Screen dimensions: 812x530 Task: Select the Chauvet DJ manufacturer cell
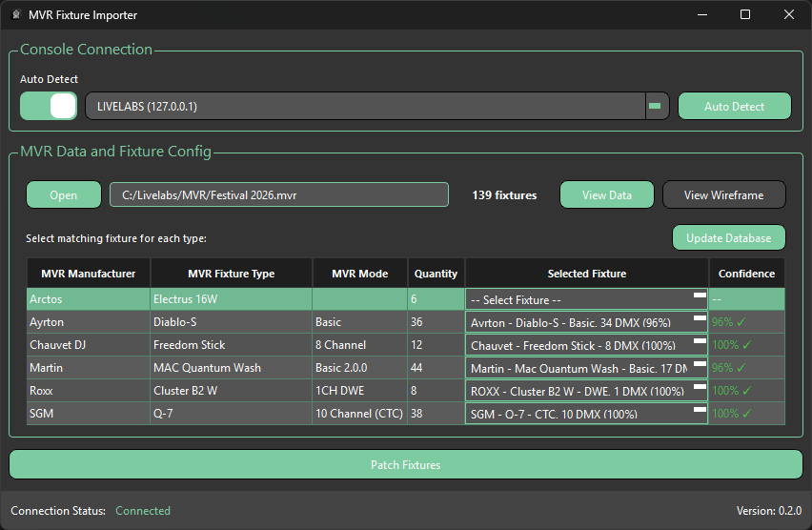89,344
